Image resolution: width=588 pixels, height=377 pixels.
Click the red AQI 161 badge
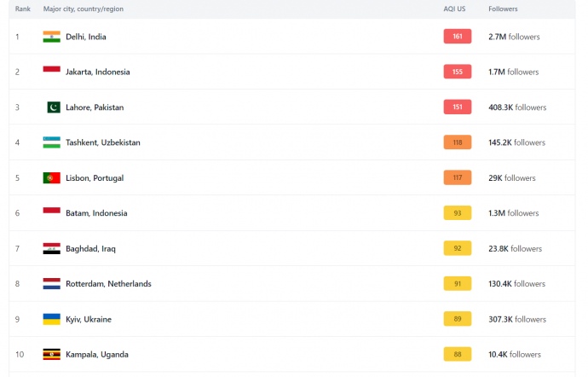point(457,37)
